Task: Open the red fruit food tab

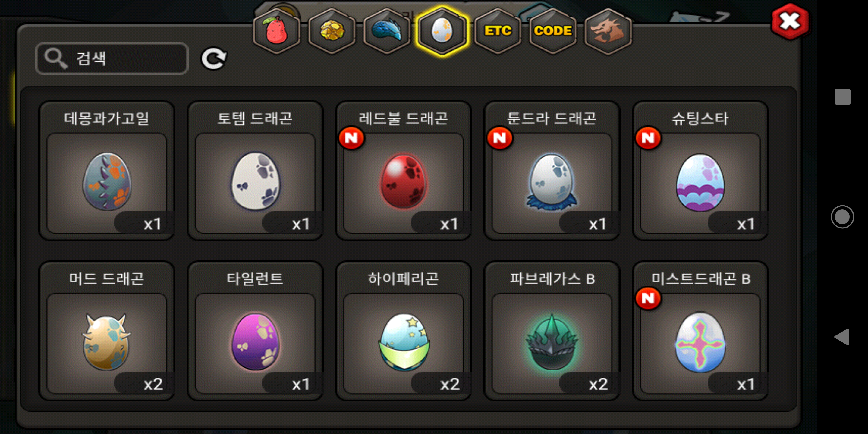Action: (x=277, y=31)
